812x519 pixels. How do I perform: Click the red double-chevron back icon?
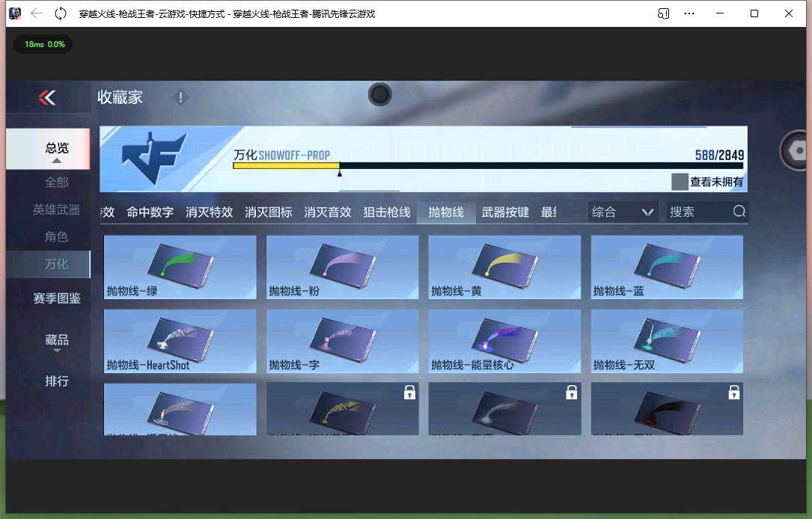(x=47, y=97)
